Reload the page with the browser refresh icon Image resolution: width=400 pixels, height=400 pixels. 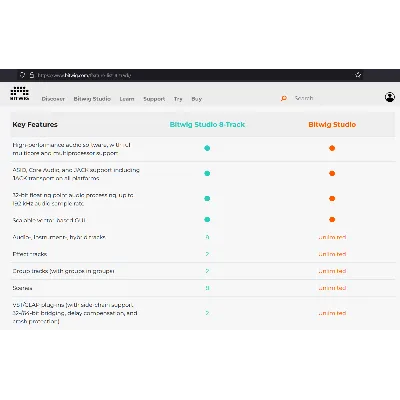[x=22, y=75]
